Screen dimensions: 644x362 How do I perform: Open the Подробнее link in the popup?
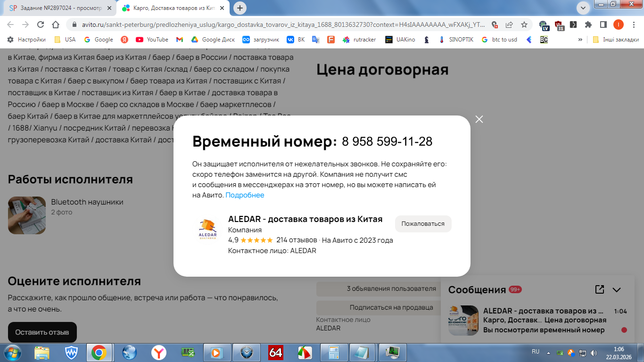click(245, 195)
